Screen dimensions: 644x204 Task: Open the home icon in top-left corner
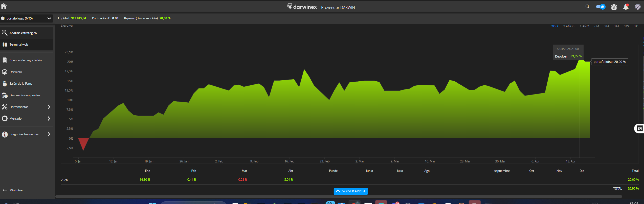[x=4, y=6]
